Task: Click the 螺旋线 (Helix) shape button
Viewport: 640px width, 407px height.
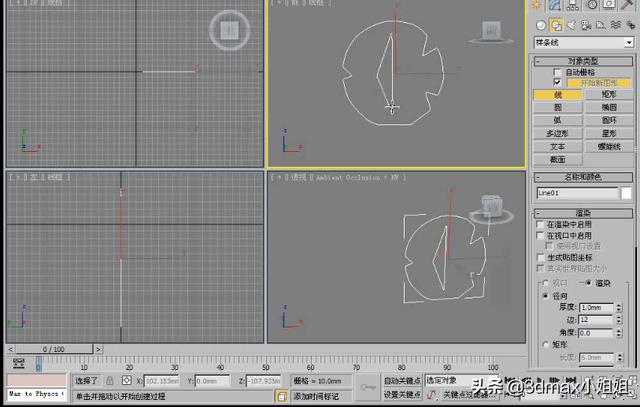Action: point(609,147)
